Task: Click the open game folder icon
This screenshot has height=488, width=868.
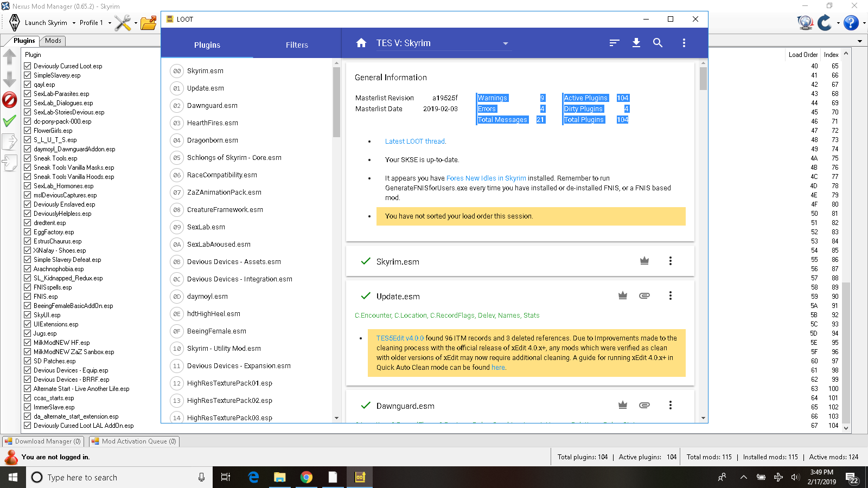Action: 148,23
